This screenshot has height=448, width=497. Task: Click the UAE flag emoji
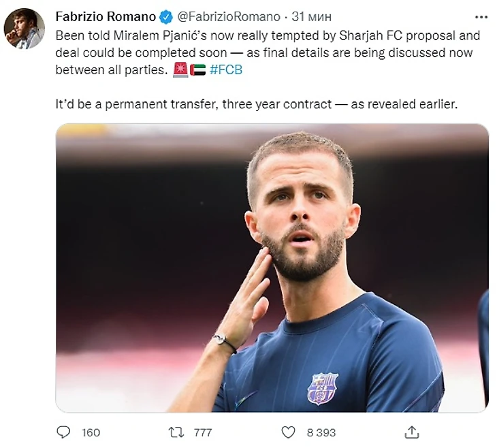[x=197, y=69]
